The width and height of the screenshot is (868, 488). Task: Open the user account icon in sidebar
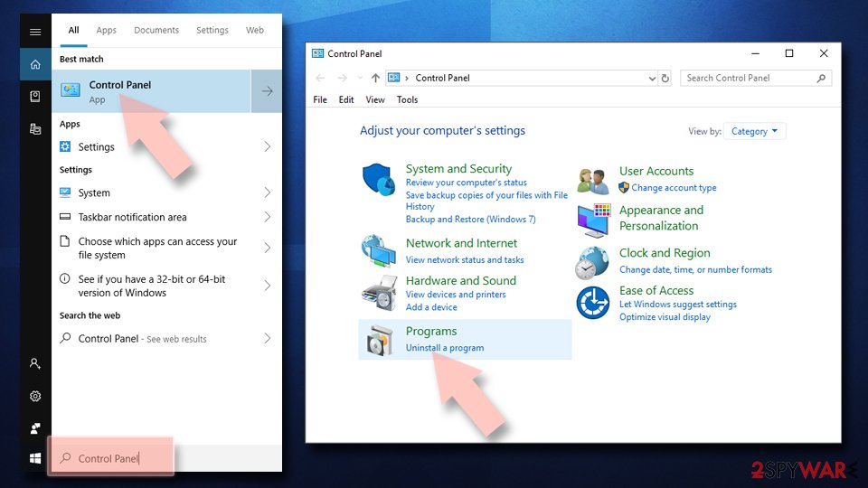pyautogui.click(x=35, y=363)
